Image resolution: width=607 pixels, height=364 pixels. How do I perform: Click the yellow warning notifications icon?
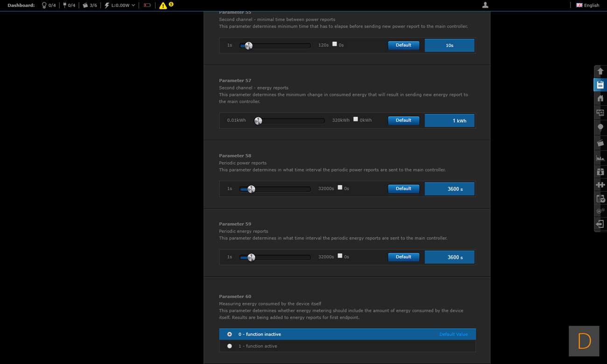coord(163,6)
